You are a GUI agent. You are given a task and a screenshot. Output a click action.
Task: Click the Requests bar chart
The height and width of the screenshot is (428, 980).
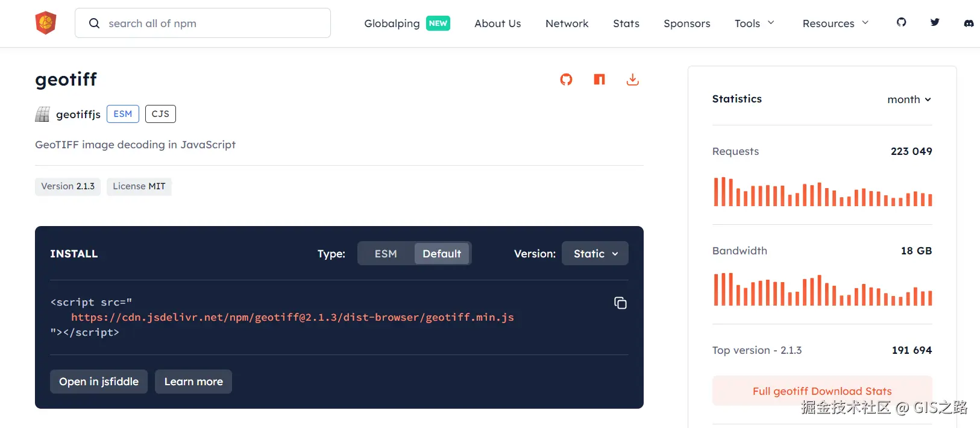point(823,192)
